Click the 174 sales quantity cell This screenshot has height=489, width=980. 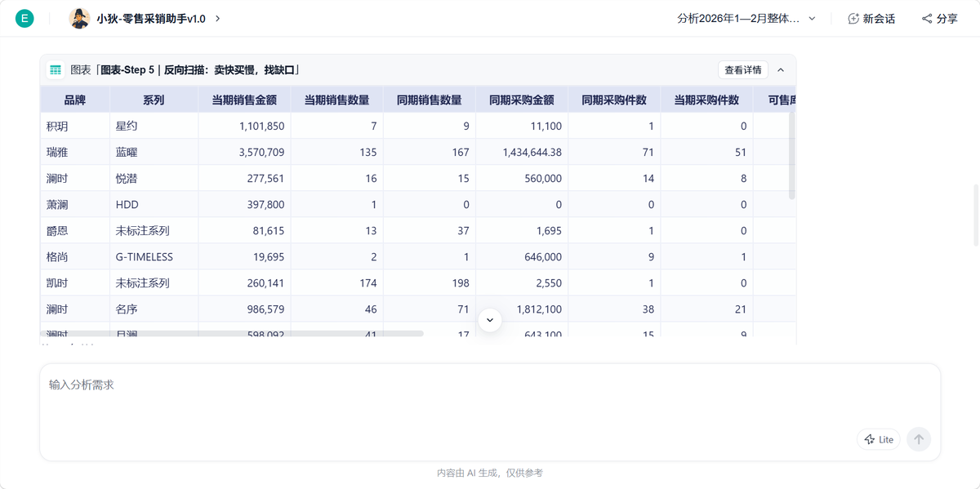pyautogui.click(x=336, y=282)
